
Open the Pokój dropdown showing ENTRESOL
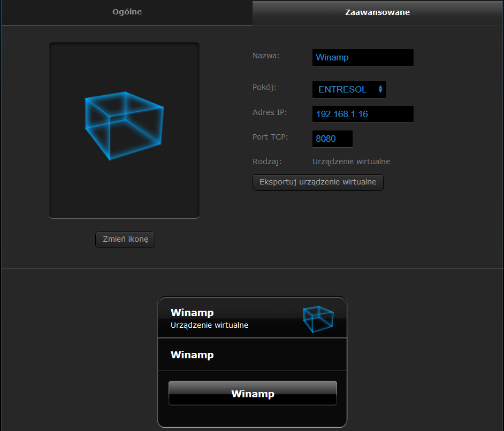click(349, 89)
